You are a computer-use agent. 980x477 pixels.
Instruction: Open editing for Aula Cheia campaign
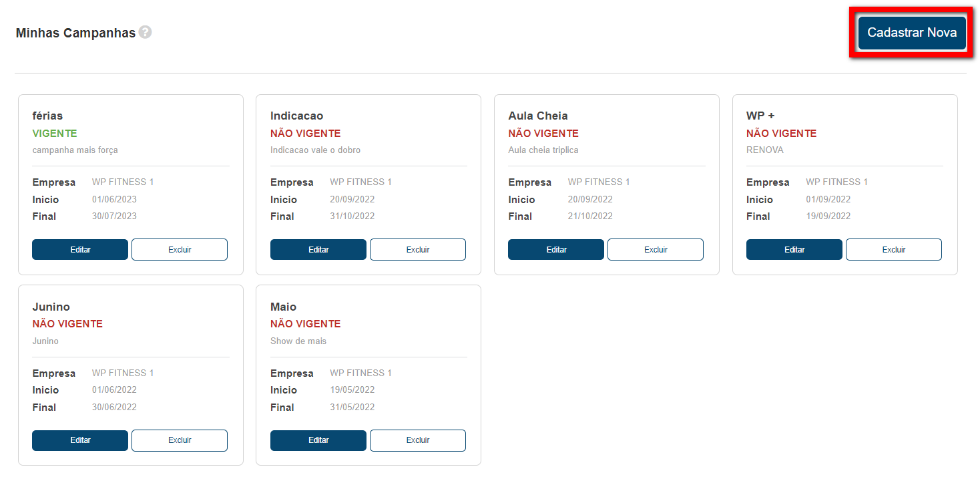click(x=556, y=250)
